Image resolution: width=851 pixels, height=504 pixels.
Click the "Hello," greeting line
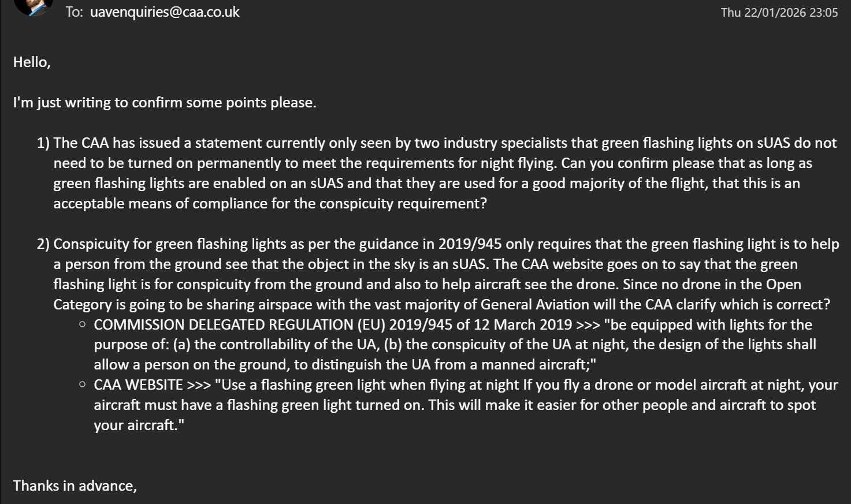tap(32, 62)
